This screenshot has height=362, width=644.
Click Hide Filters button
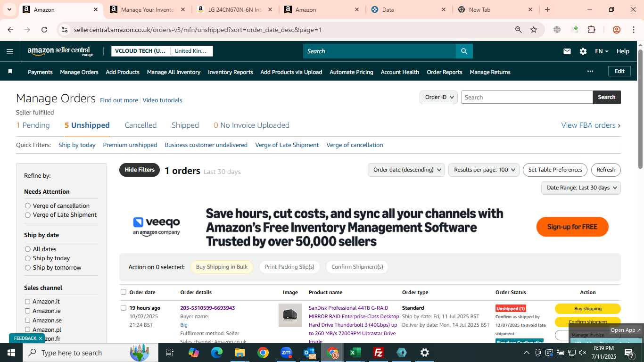tap(140, 170)
